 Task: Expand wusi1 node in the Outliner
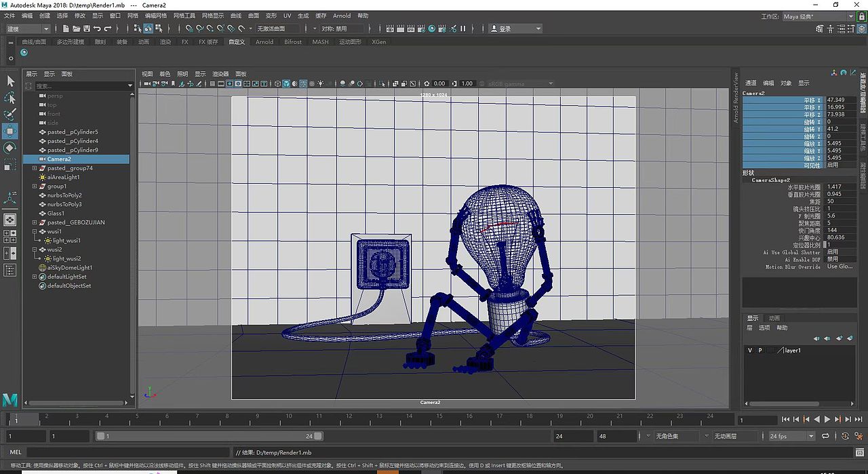point(35,231)
